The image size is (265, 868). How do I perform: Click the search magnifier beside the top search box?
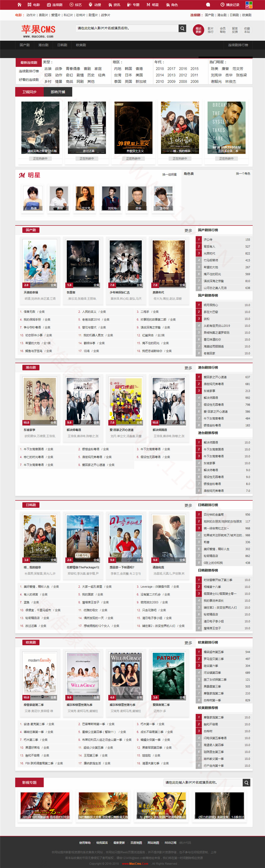[182, 28]
